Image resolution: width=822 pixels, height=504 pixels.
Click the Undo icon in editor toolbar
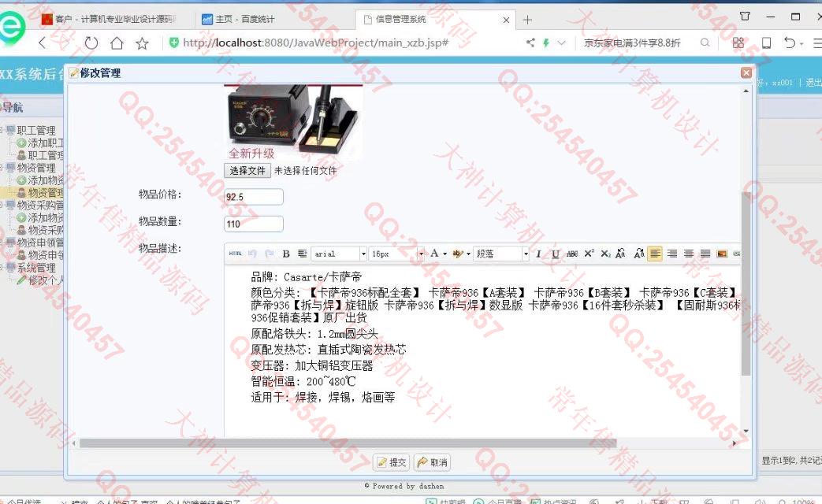point(252,254)
